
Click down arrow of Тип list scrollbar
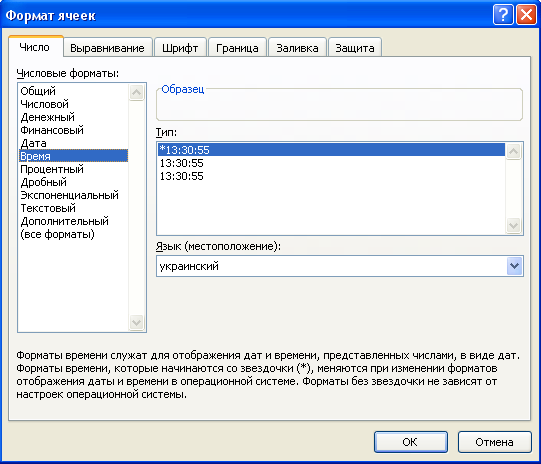513,226
